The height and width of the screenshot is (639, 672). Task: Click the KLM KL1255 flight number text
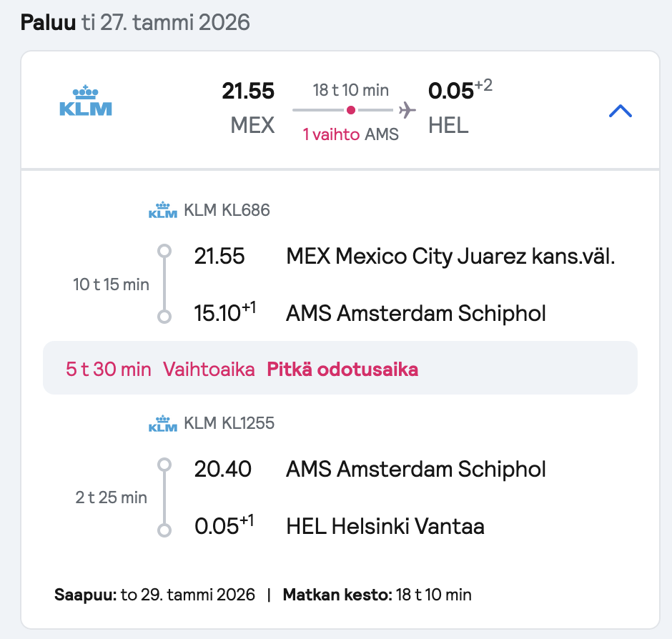(x=229, y=423)
